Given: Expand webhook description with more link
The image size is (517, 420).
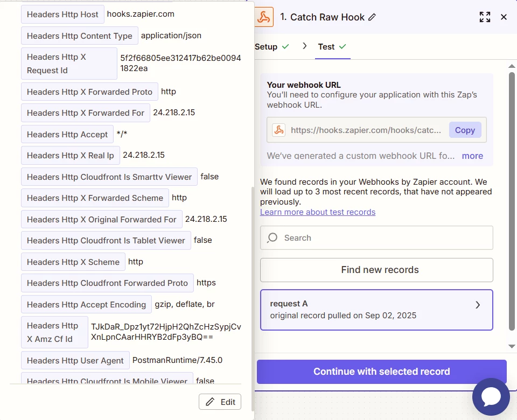Looking at the screenshot, I should [472, 156].
